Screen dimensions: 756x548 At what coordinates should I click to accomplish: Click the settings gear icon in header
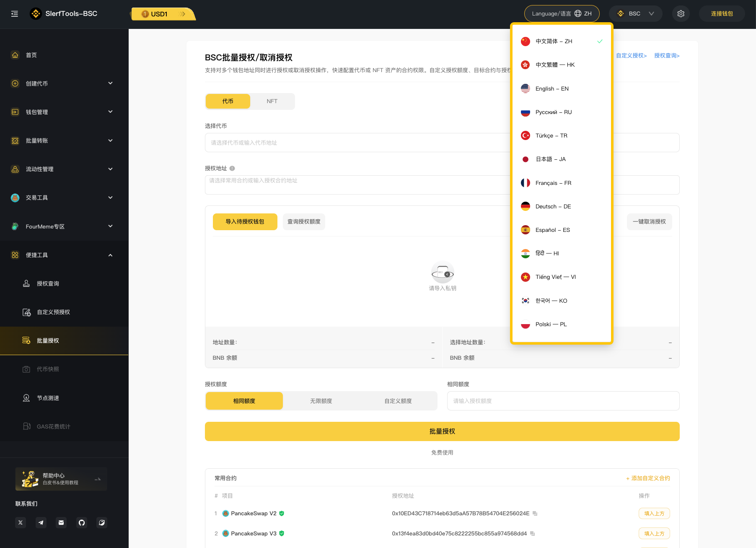tap(681, 14)
